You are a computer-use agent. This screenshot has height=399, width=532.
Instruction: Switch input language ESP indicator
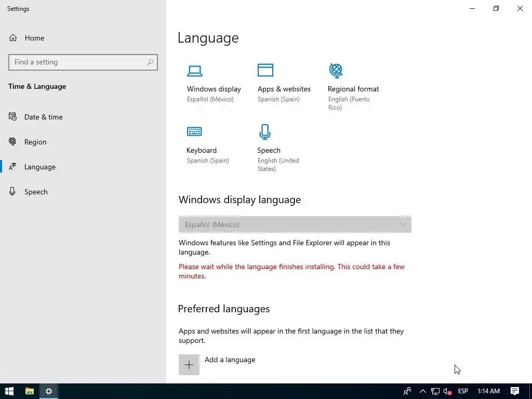tap(463, 391)
